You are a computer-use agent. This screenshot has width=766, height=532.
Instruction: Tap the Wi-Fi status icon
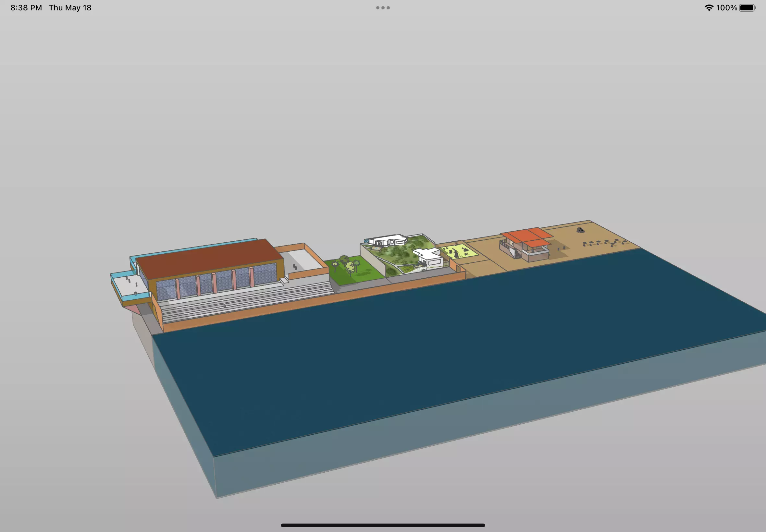tap(709, 8)
